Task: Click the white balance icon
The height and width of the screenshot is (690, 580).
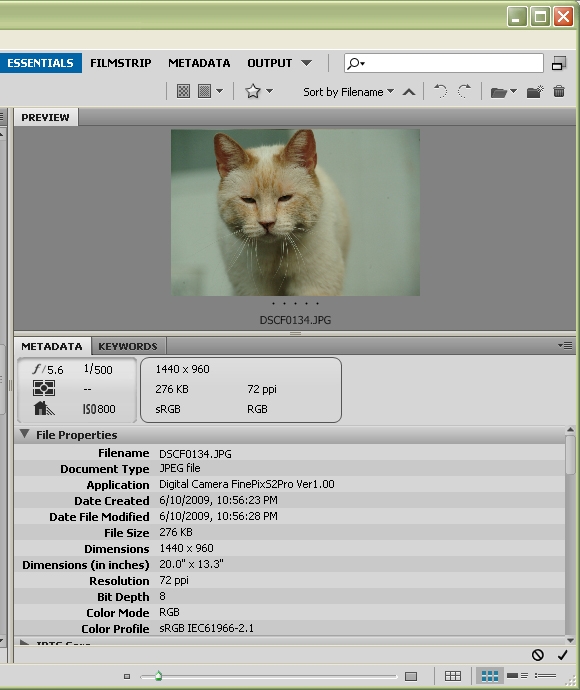Action: point(44,408)
